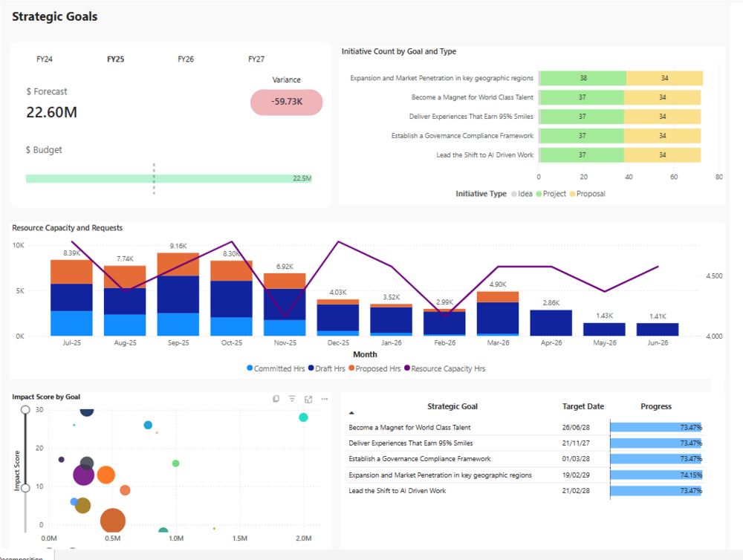Switch to the FY27 slicer option
743x560 pixels.
(x=256, y=59)
